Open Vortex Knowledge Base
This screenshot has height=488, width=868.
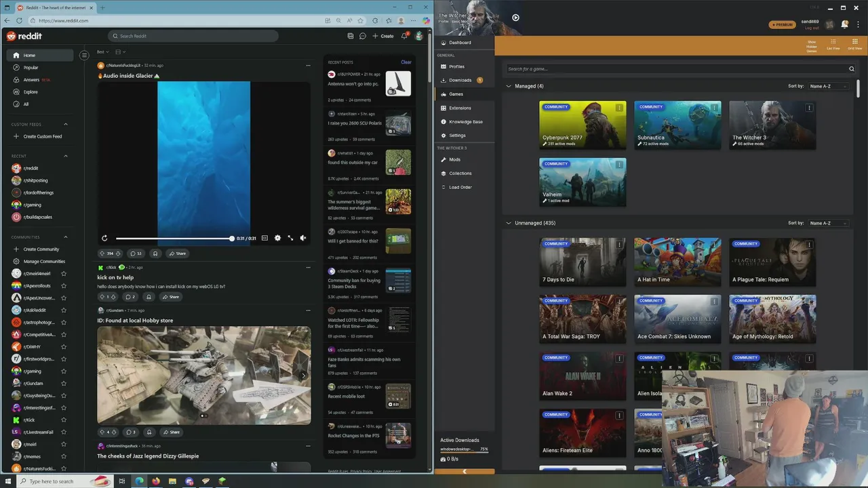(465, 122)
